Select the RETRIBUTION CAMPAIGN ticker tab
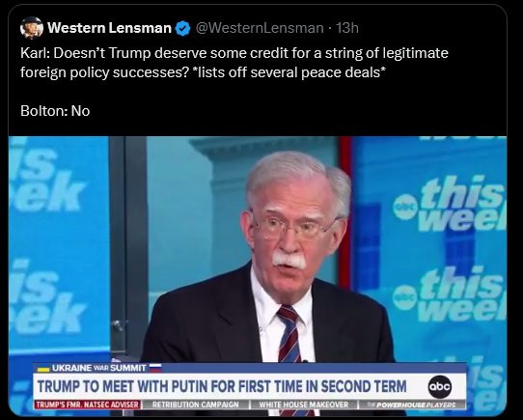523x420 pixels. point(196,405)
